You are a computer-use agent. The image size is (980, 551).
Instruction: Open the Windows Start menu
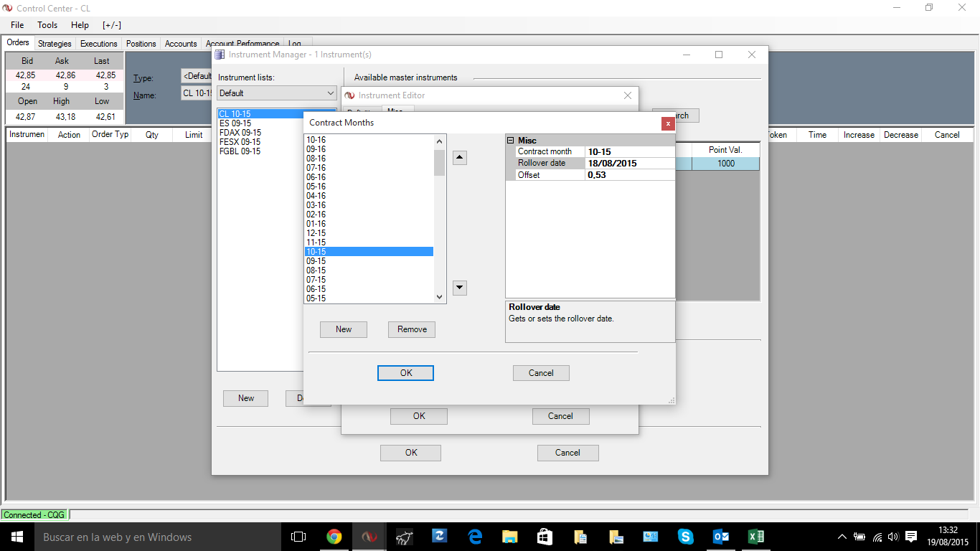pos(16,537)
